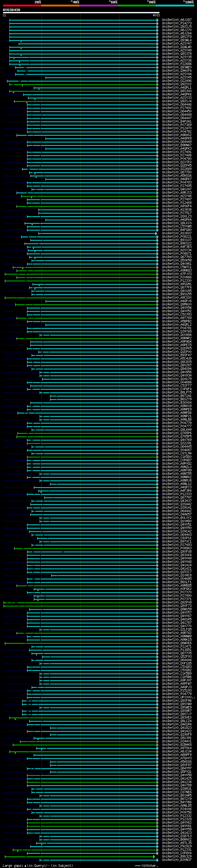Viewport: 197px width, 868px height.
Task: Select hit label UniRef100_A9NPE9
Action: 177,410
